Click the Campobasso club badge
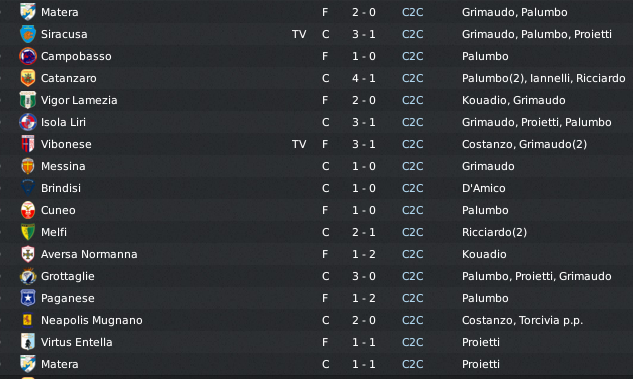Viewport: 633px width, 379px height. point(28,56)
